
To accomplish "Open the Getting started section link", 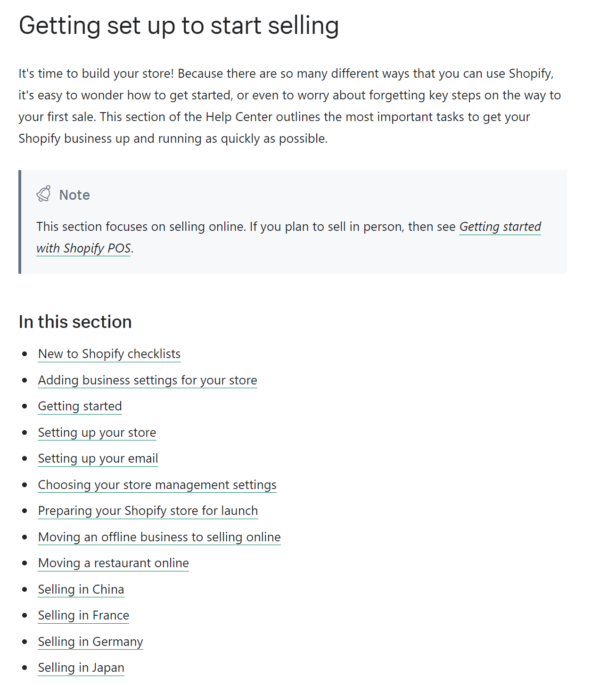I will click(x=80, y=406).
